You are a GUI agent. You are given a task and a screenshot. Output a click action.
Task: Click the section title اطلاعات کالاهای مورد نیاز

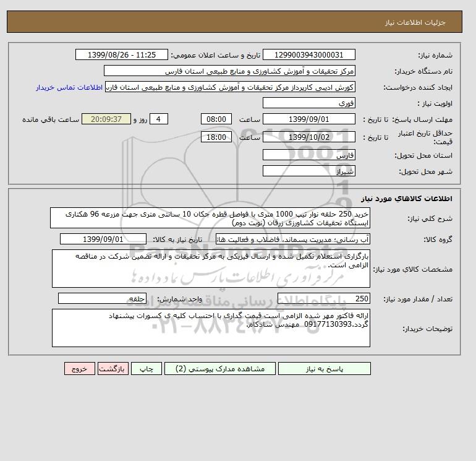click(x=407, y=199)
